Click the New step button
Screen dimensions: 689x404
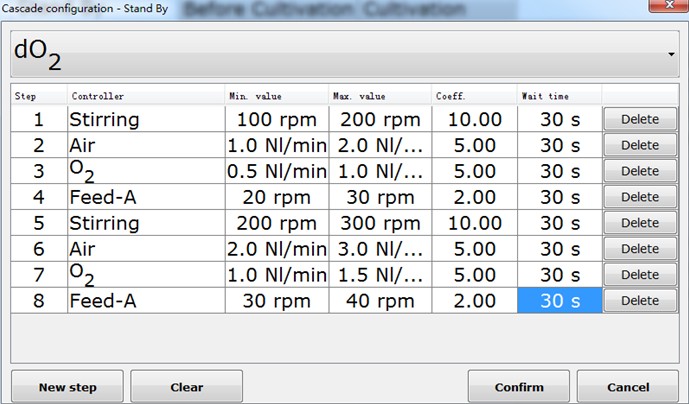(x=66, y=387)
